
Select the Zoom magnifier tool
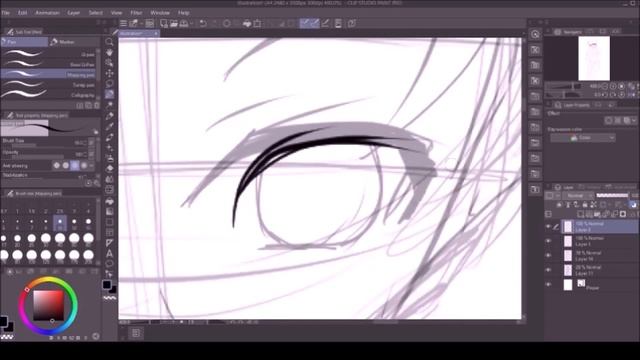(109, 42)
